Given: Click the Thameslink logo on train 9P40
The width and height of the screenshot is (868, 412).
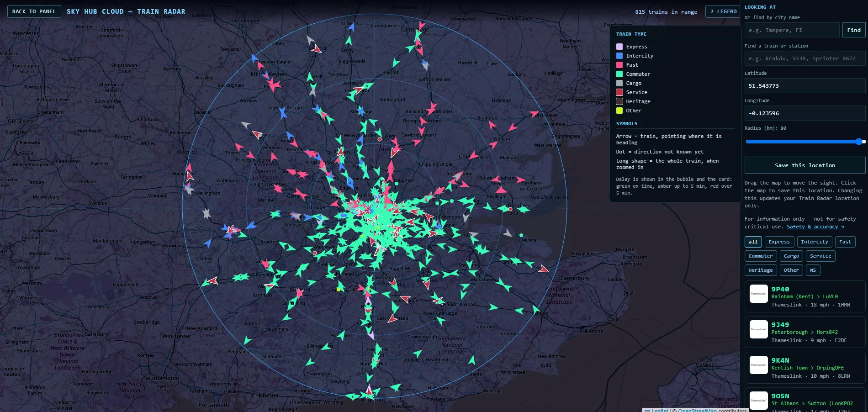Looking at the screenshot, I should 759,294.
